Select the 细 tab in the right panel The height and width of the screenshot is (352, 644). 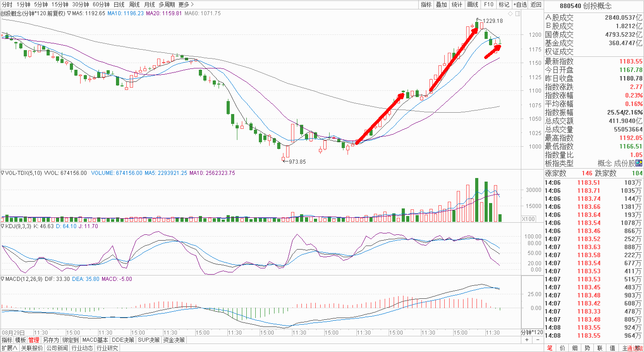point(575,348)
